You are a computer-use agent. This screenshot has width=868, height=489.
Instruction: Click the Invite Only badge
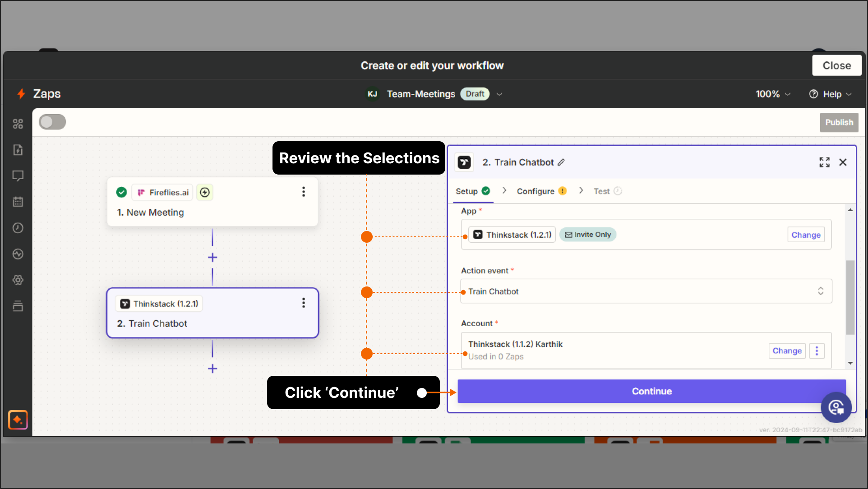pos(588,235)
